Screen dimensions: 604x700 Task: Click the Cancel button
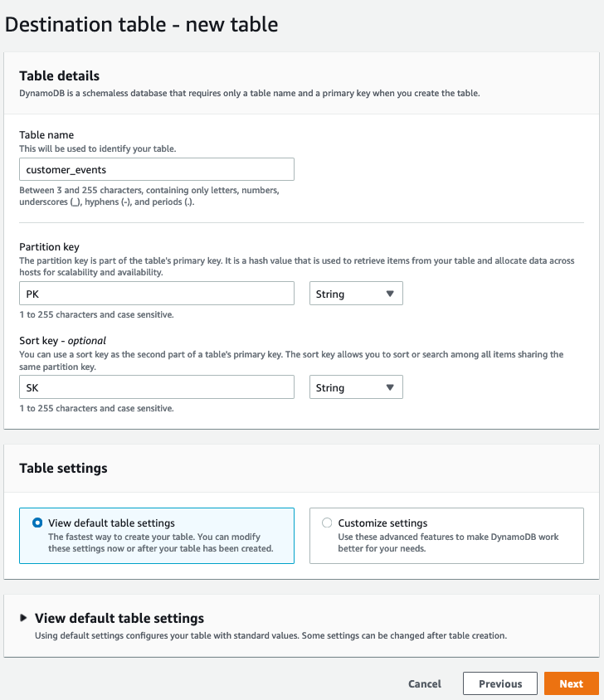(425, 684)
